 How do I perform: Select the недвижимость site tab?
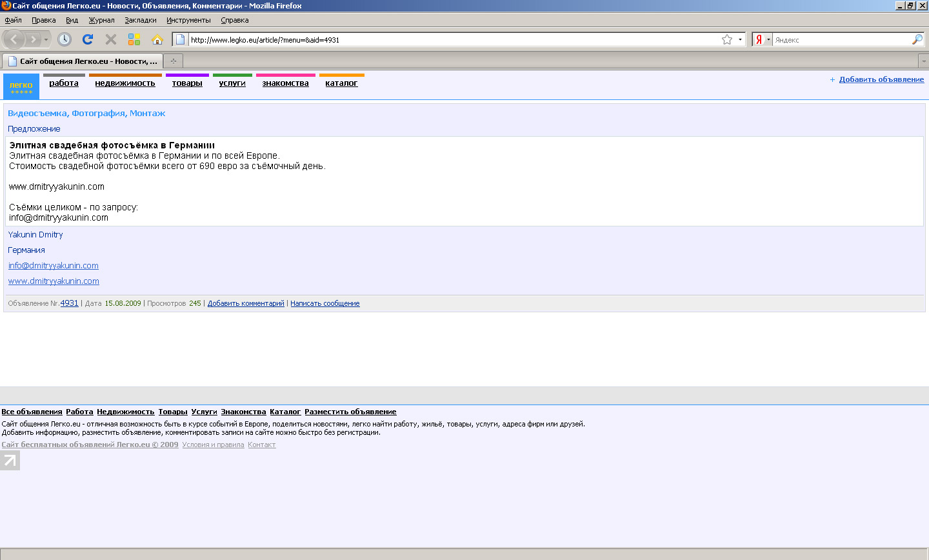(125, 83)
